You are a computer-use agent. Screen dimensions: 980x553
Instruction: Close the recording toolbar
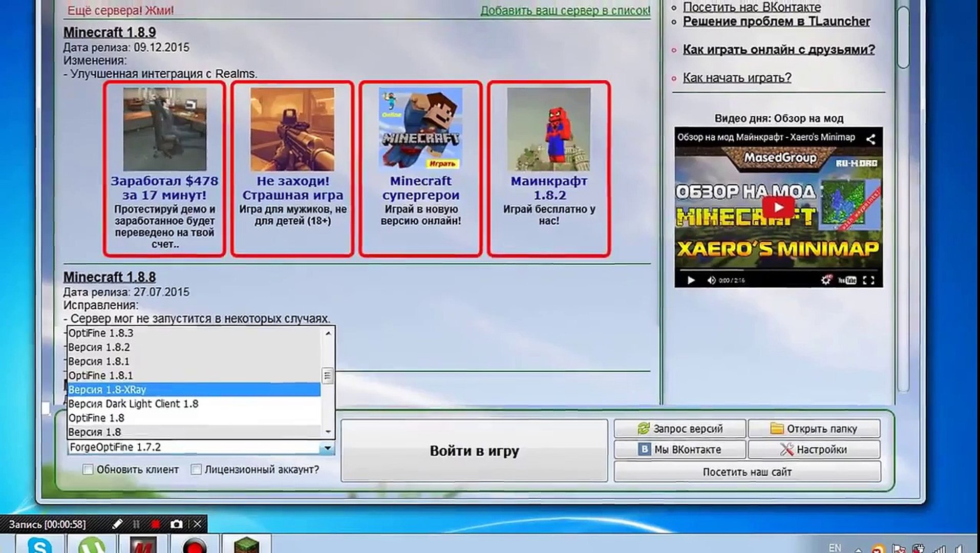197,524
